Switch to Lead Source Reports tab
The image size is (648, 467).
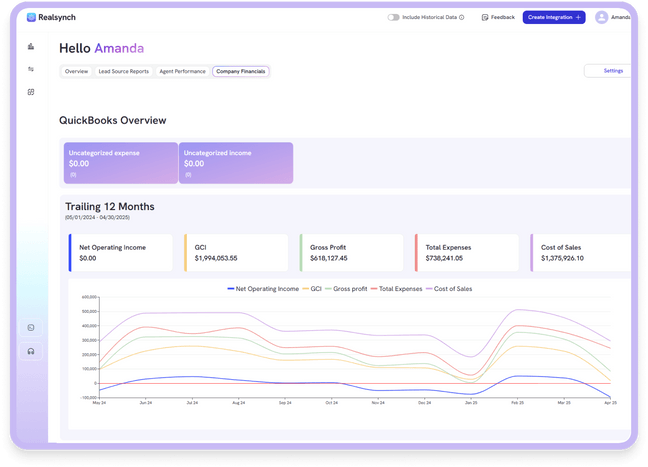point(124,71)
